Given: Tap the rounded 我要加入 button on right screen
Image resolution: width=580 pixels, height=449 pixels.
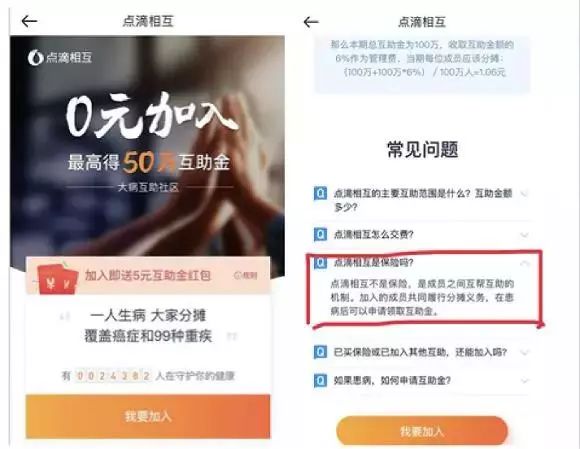Looking at the screenshot, I should point(422,431).
